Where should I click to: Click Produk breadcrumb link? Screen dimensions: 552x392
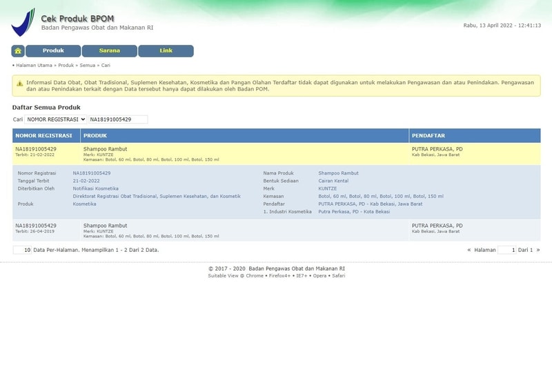66,66
